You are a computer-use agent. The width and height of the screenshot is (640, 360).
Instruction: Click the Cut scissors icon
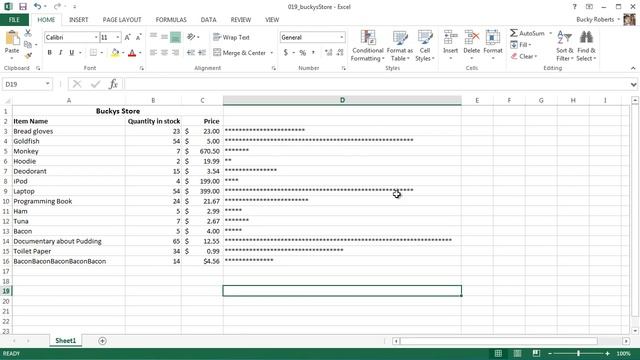28,33
